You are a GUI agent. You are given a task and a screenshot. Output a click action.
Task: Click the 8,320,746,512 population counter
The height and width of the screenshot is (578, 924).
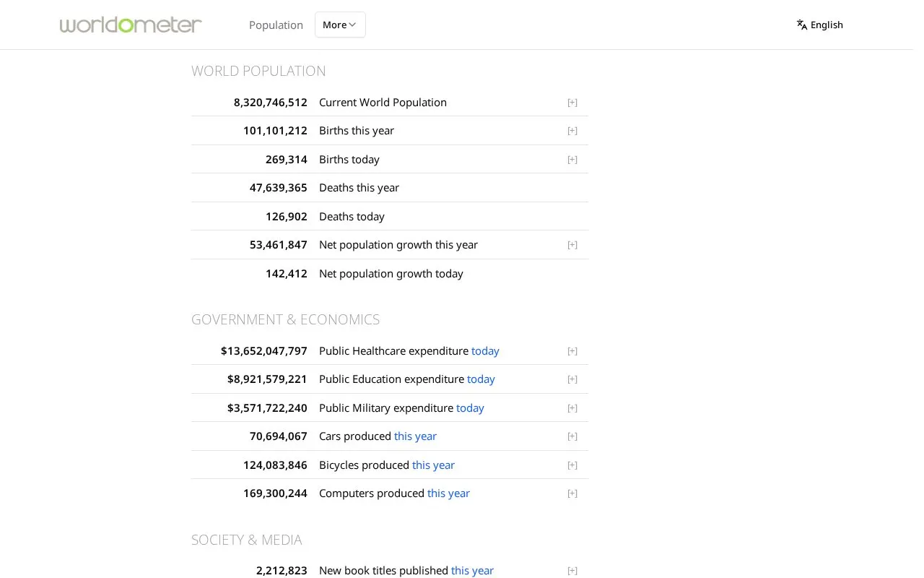[x=271, y=103]
